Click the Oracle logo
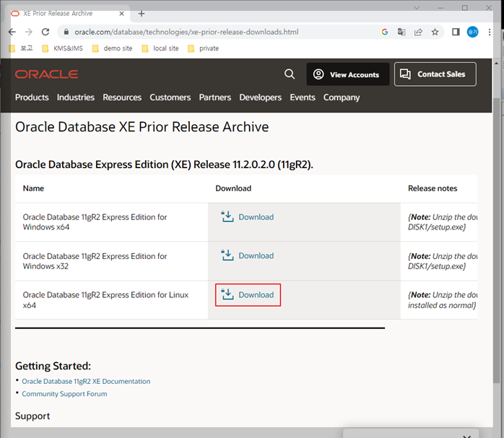This screenshot has width=504, height=438. point(47,74)
